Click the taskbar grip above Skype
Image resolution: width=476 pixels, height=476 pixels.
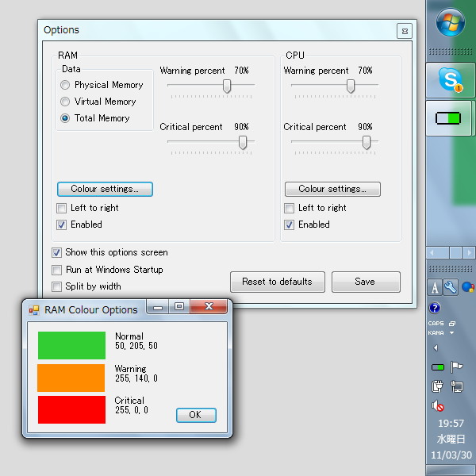(x=451, y=52)
